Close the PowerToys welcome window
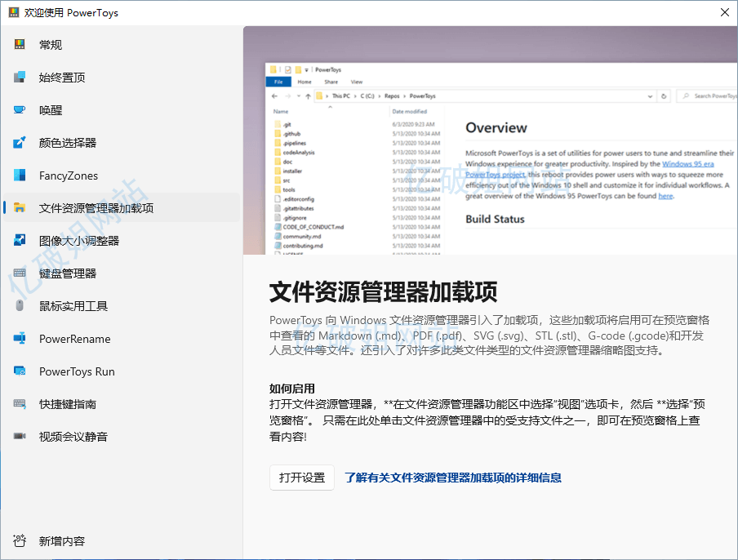This screenshot has height=560, width=738. tap(723, 12)
